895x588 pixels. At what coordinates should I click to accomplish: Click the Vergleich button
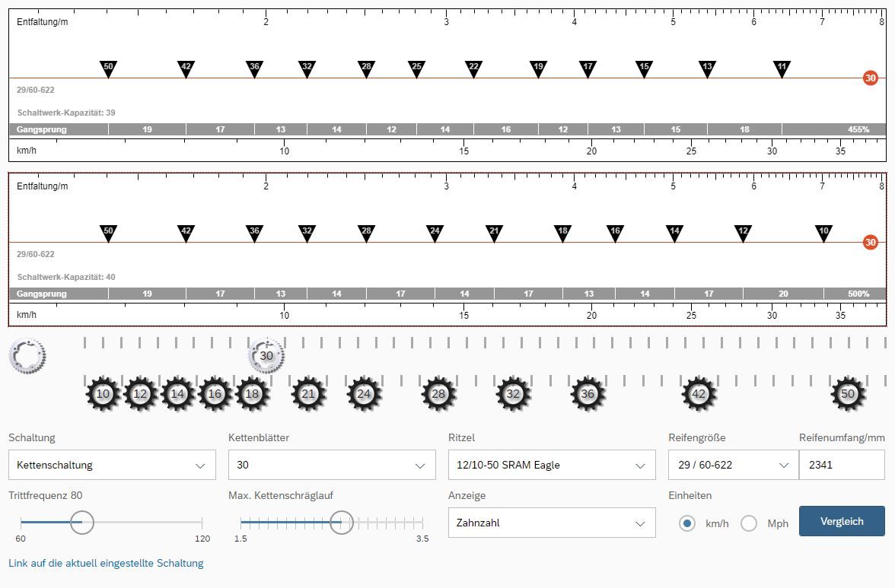[842, 521]
